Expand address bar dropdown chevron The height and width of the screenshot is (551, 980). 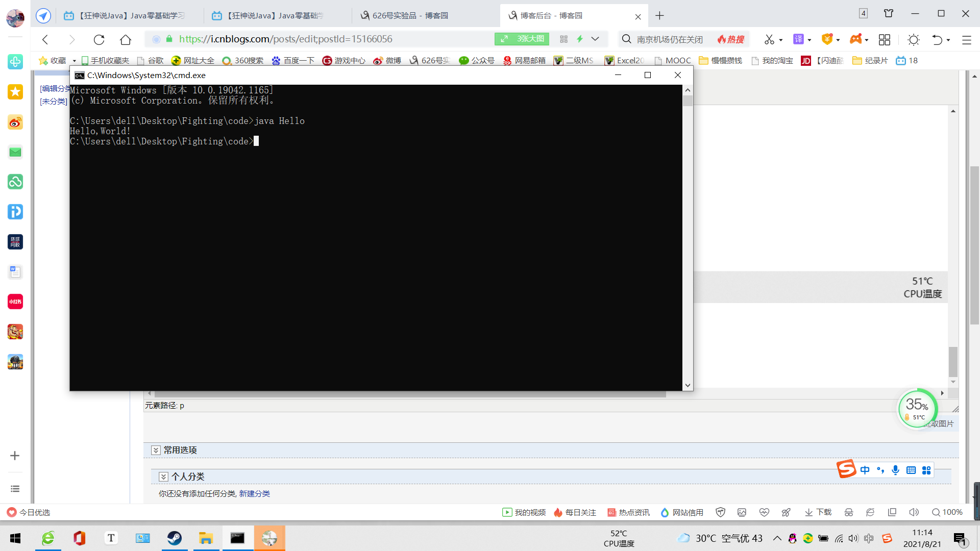coord(595,39)
